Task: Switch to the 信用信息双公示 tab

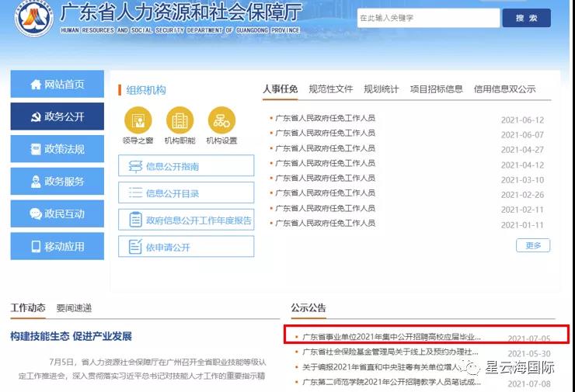Action: pos(504,89)
